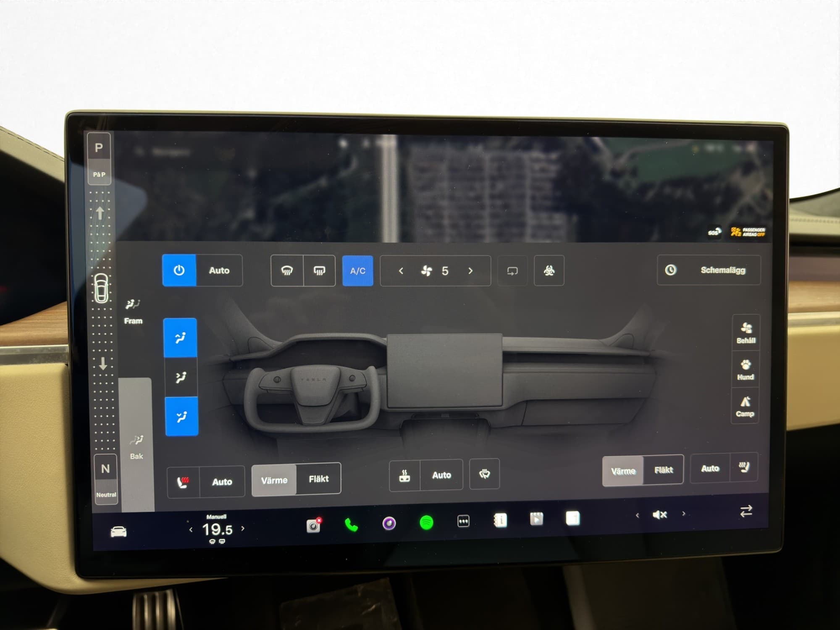Viewport: 840px width, 630px height.
Task: Select driver seat Fläkt mode
Action: 318,479
